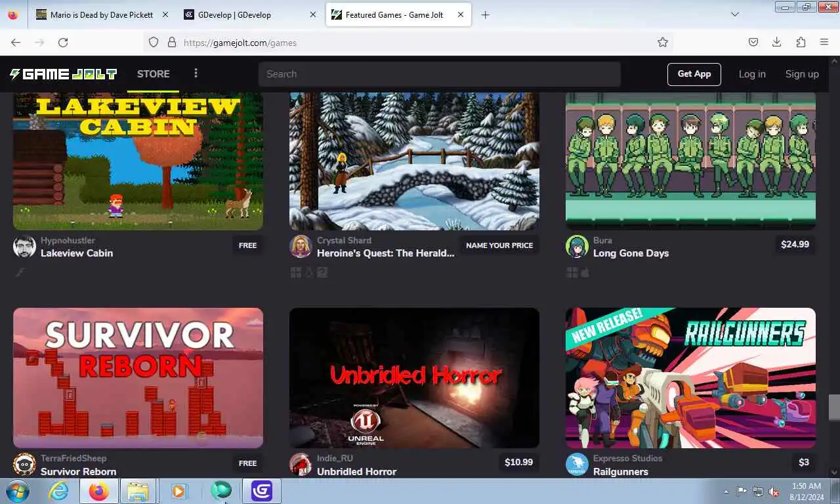
Task: Open the Firefox hamburger application menu
Action: click(824, 42)
